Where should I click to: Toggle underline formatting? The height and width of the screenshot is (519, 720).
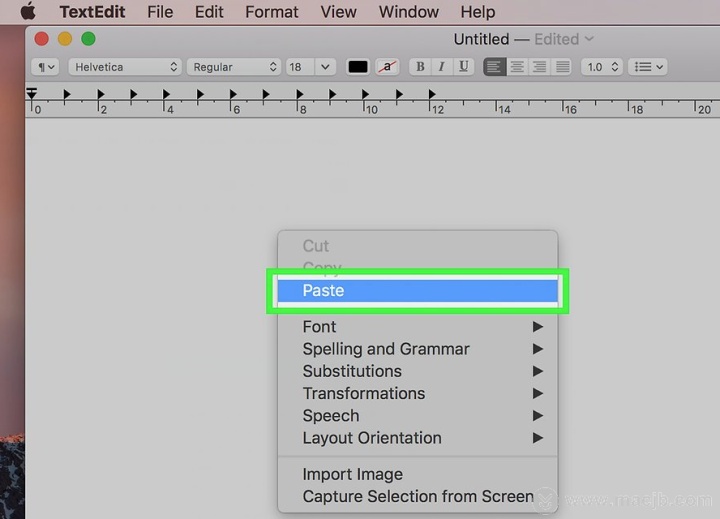464,67
